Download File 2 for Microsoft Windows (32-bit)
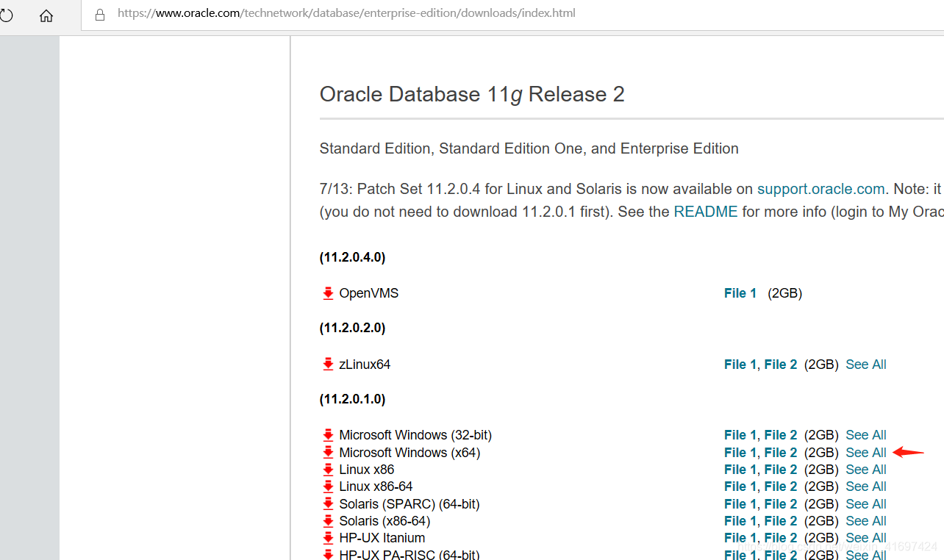Screen dimensions: 944x560 click(781, 435)
